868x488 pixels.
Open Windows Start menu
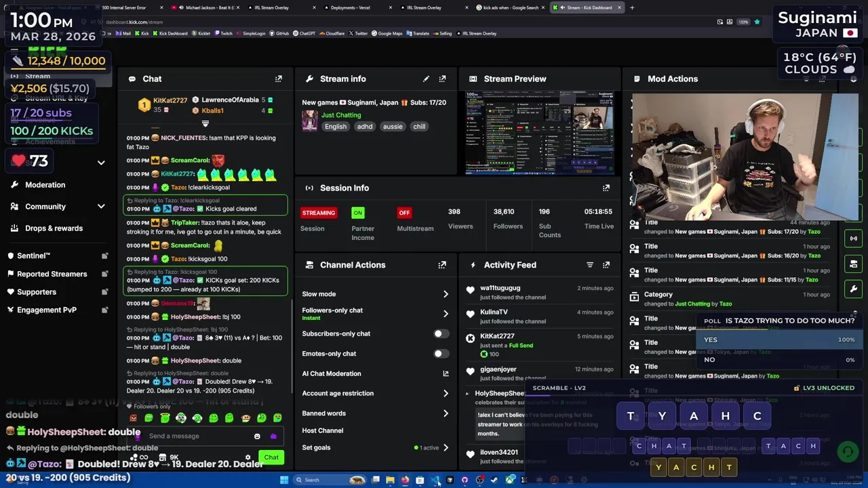coord(284,480)
